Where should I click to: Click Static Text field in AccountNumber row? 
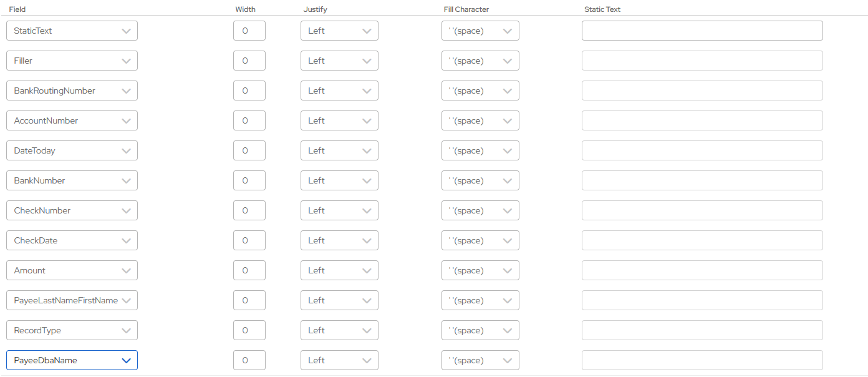point(702,120)
